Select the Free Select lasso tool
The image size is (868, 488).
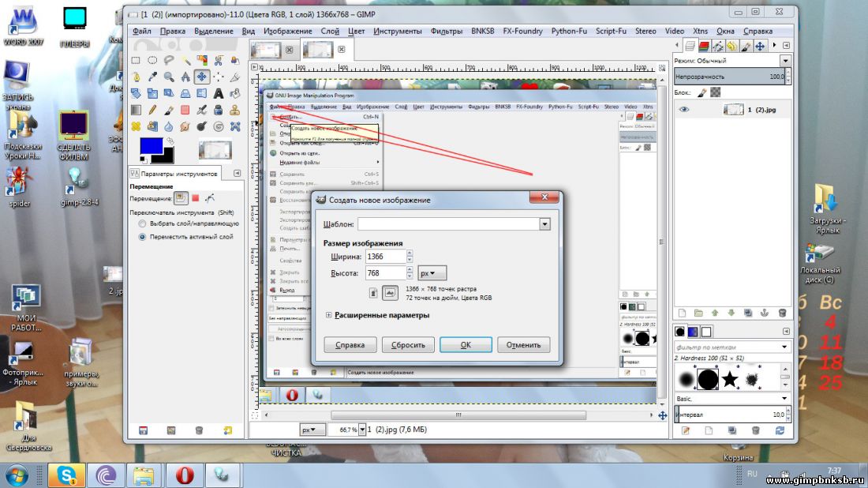[x=169, y=60]
